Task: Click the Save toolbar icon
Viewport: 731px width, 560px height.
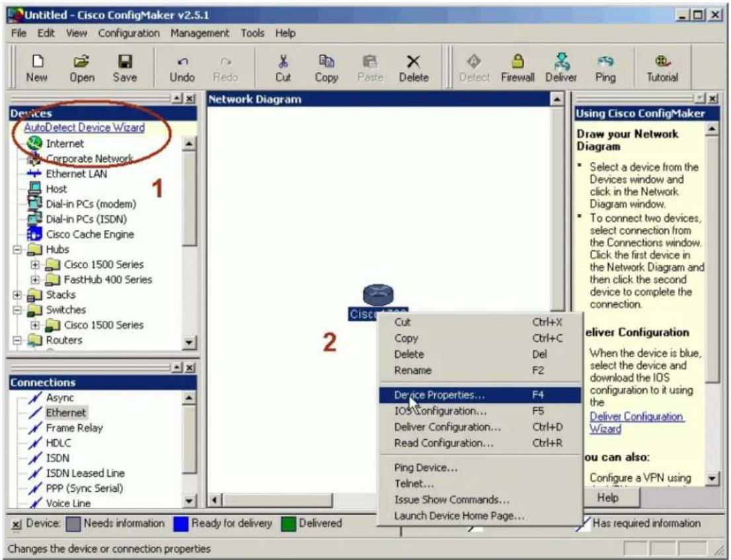Action: click(x=125, y=61)
